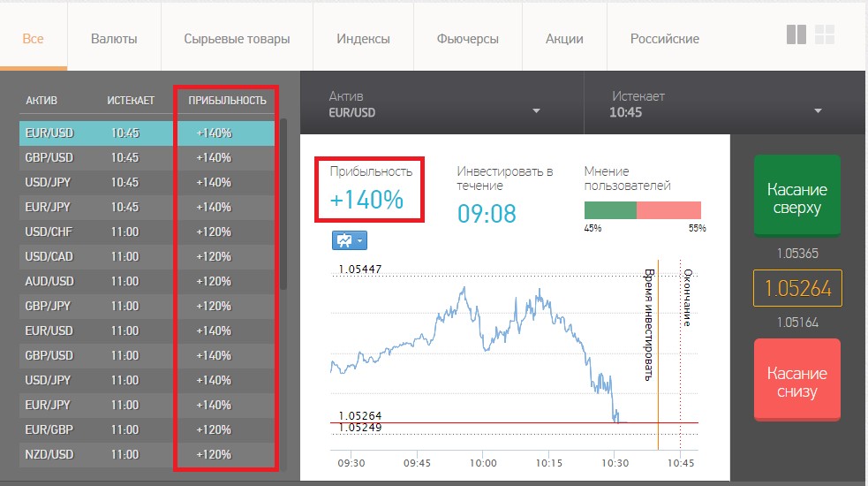This screenshot has height=486, width=868.
Task: Switch to two-column layout view icon
Action: [x=796, y=34]
